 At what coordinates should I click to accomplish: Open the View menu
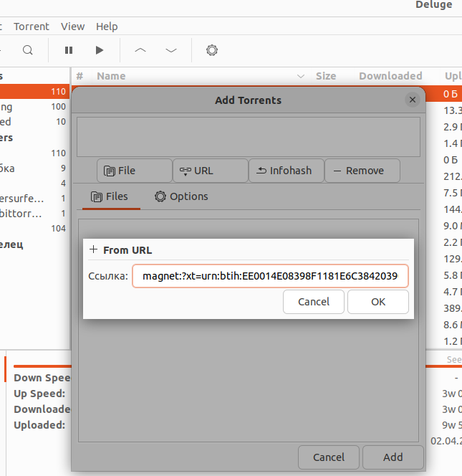coord(72,27)
